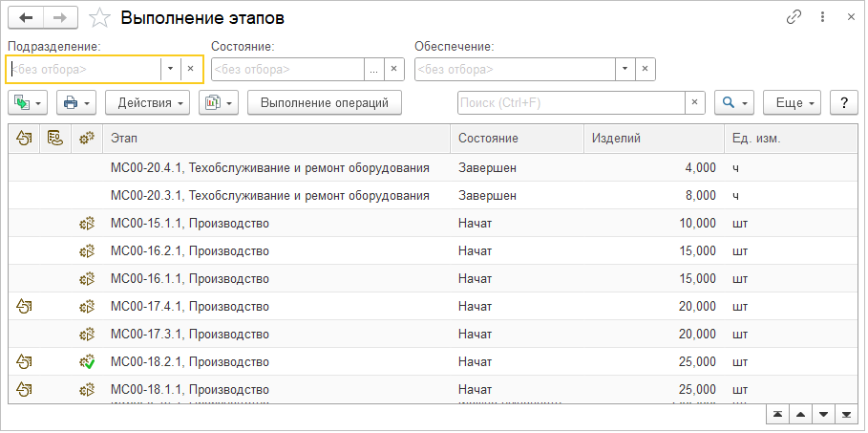Viewport: 868px width, 433px height.
Task: Copy link via the chain icon
Action: 794,17
